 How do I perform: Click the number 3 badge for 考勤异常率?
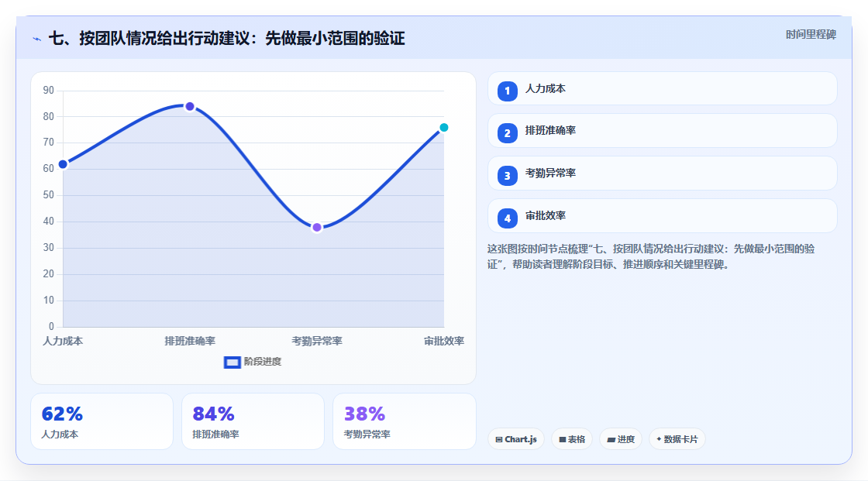[x=507, y=176]
